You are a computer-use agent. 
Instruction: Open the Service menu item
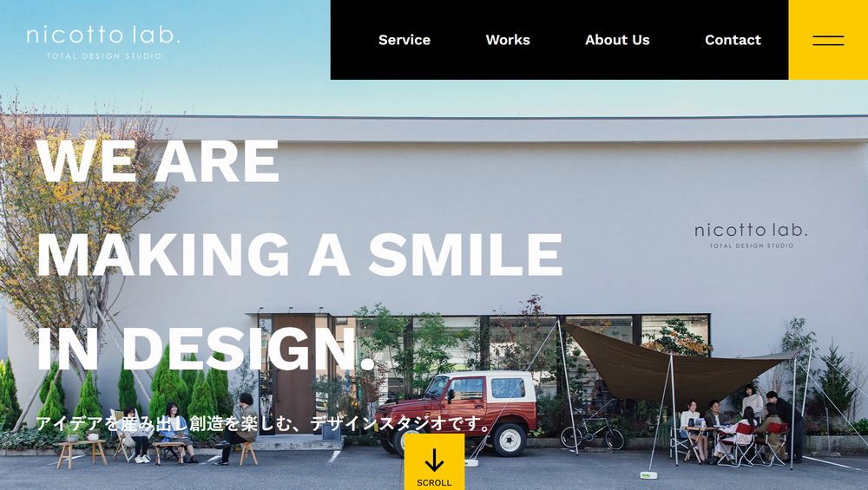(404, 40)
